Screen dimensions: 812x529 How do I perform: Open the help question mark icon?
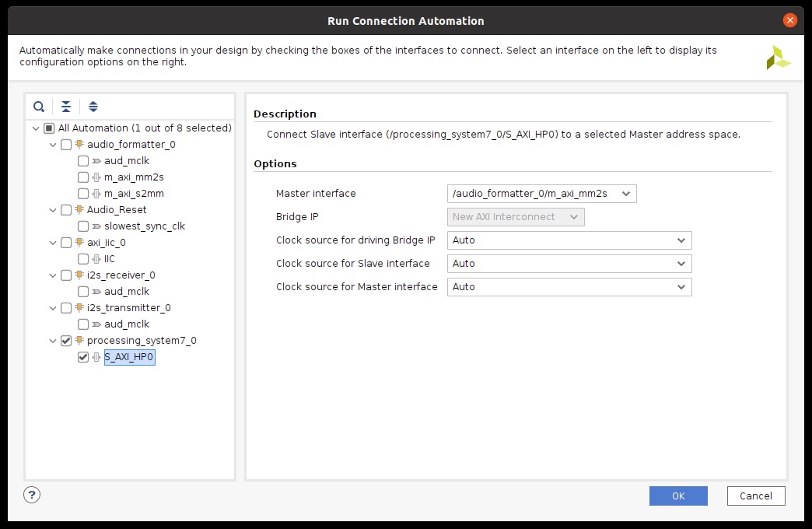tap(32, 495)
